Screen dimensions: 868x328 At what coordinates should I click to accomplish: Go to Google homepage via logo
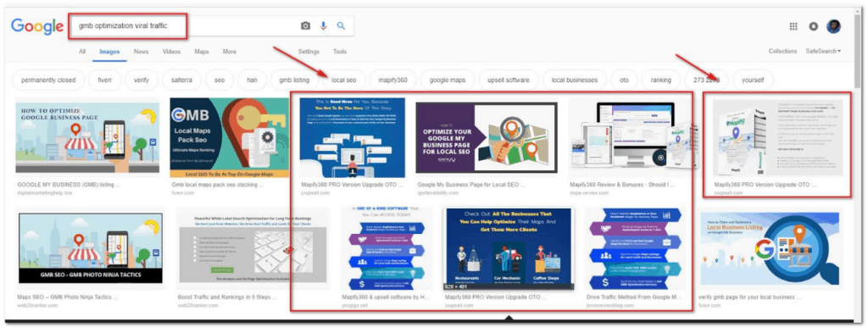[37, 26]
